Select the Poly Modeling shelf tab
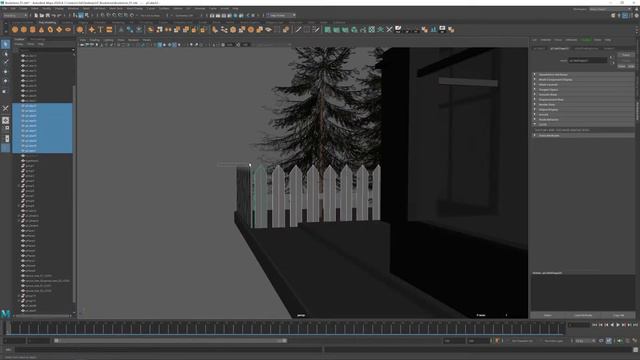The image size is (640, 360). (x=47, y=22)
